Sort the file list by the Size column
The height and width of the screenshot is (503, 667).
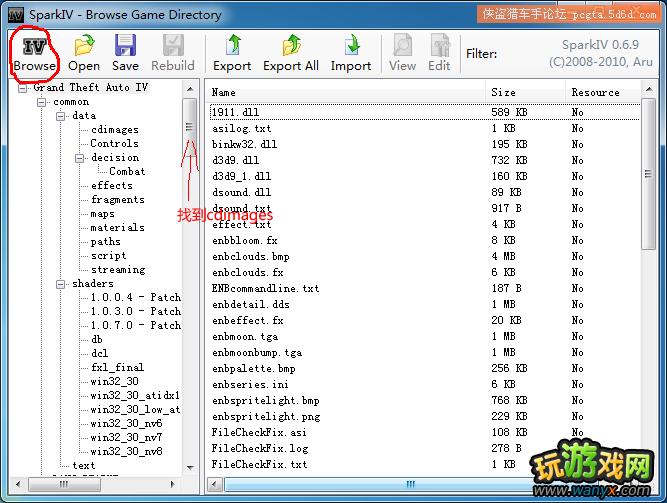(525, 92)
